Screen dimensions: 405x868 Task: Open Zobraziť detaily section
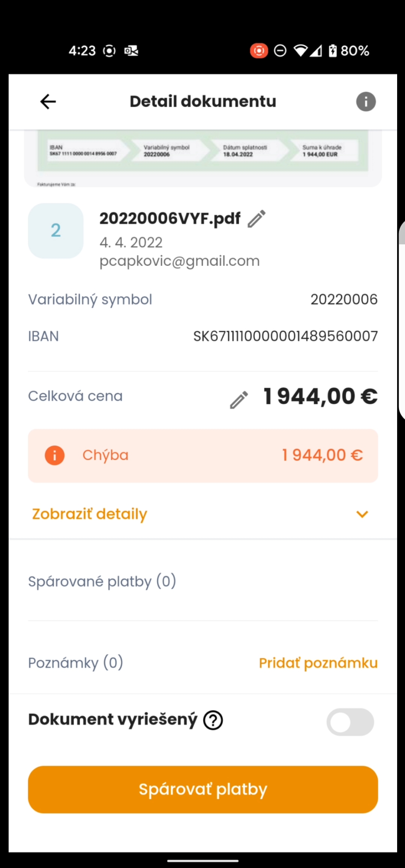(x=90, y=514)
